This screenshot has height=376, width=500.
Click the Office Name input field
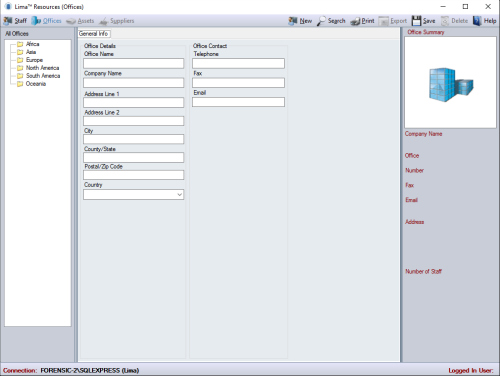[x=133, y=63]
